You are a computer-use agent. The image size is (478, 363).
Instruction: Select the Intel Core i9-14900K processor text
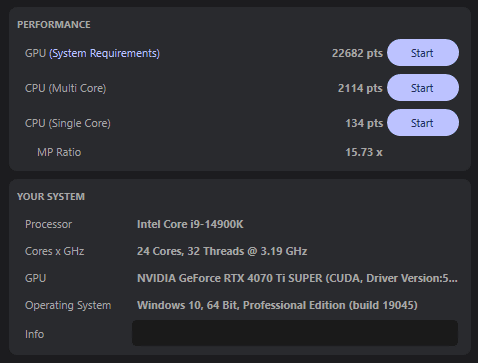(x=190, y=224)
